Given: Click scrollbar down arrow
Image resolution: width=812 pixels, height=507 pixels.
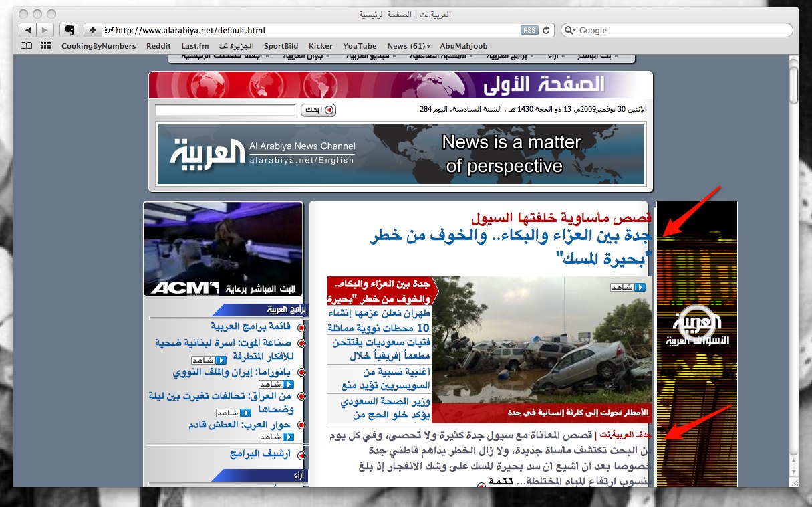Looking at the screenshot, I should tap(793, 472).
